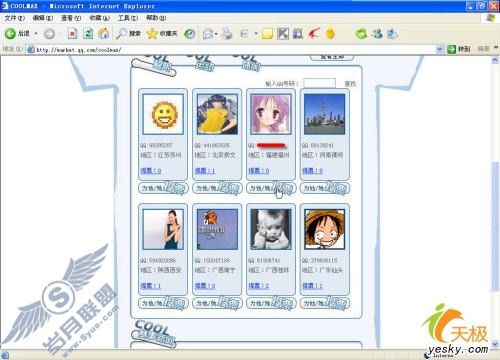Screen dimensions: 500x360
Task: Go to Home page icon
Action: (104, 33)
